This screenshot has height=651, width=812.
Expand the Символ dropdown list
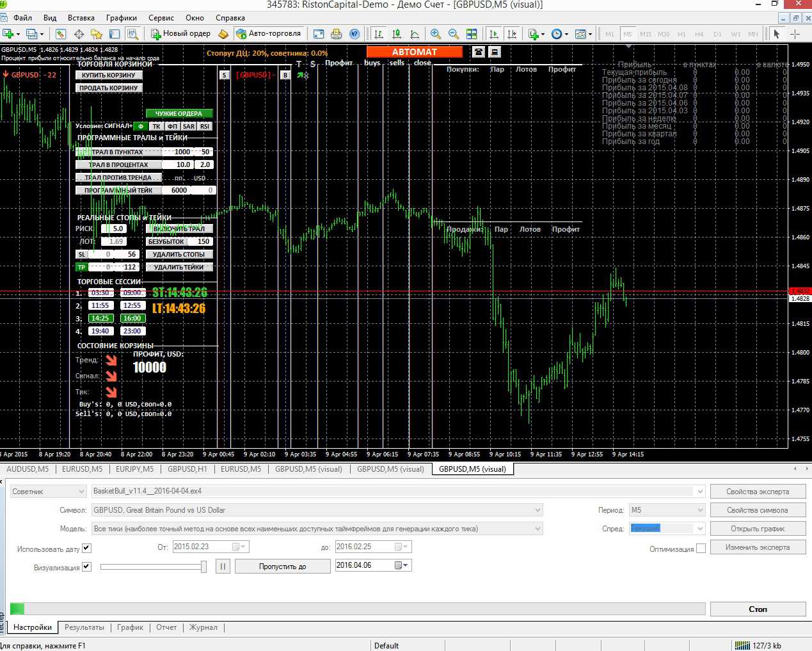537,510
